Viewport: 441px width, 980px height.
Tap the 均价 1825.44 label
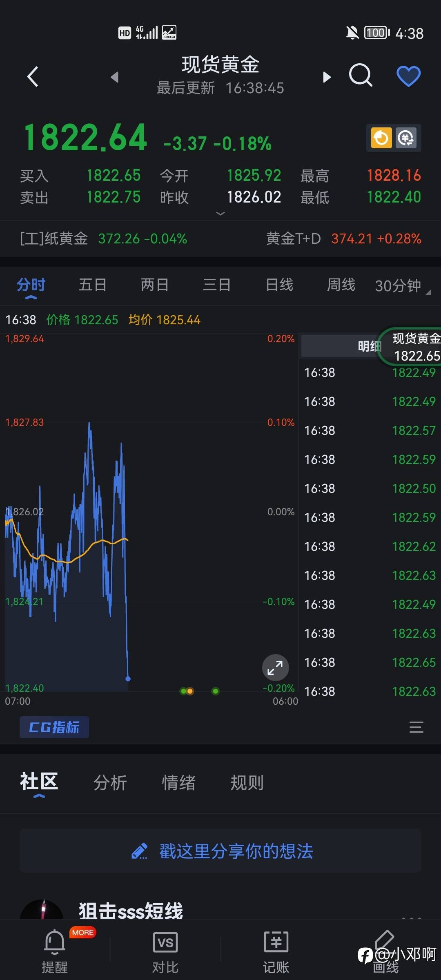point(164,320)
